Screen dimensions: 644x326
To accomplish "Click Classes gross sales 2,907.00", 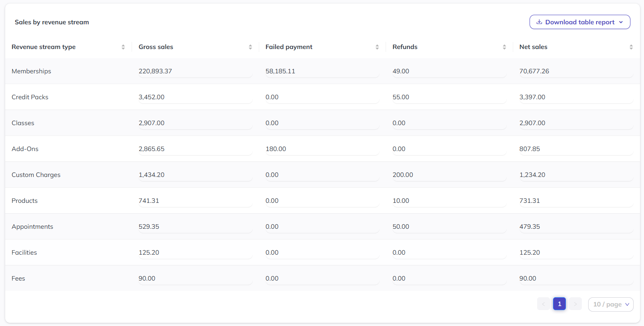I will click(x=152, y=123).
